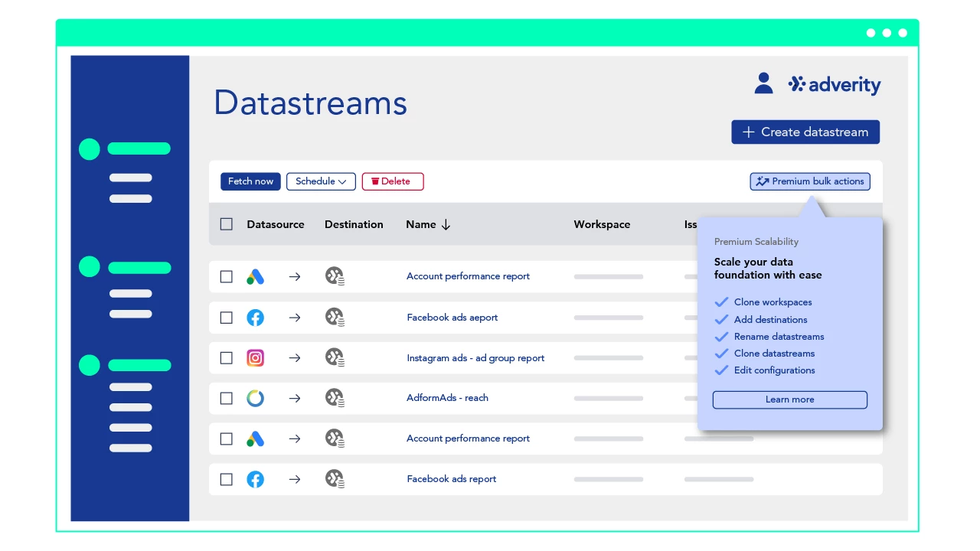
Task: Click the user profile icon
Action: point(763,83)
